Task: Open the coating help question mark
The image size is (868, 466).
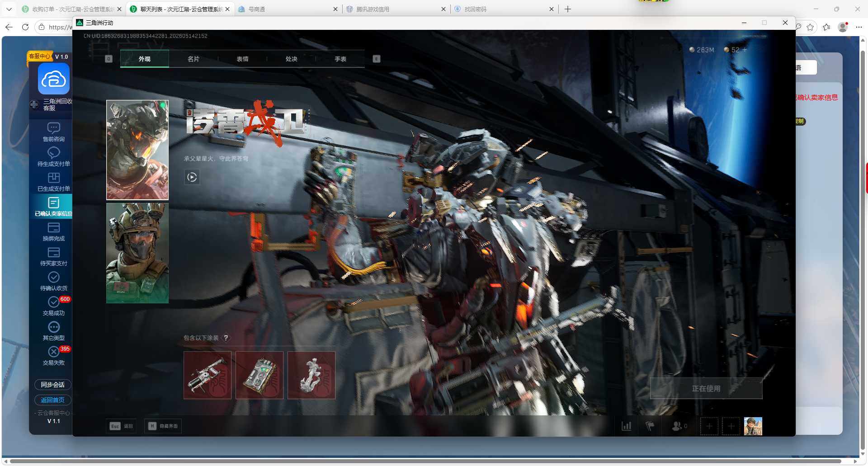Action: pos(226,338)
